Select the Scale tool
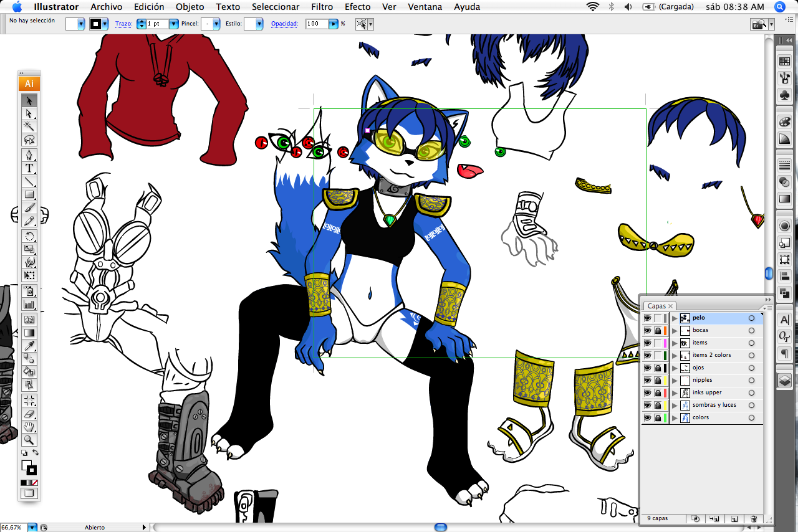Viewport: 798px width, 532px height. point(29,249)
